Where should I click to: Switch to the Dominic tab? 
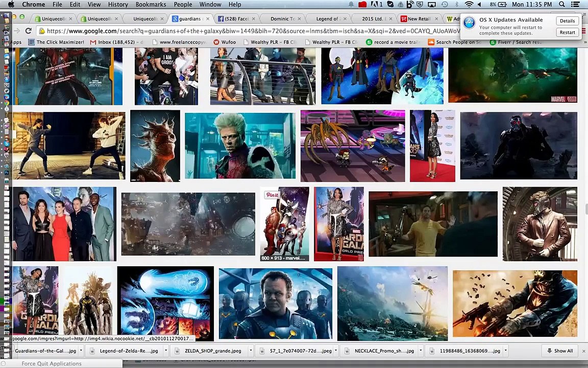[x=282, y=19]
